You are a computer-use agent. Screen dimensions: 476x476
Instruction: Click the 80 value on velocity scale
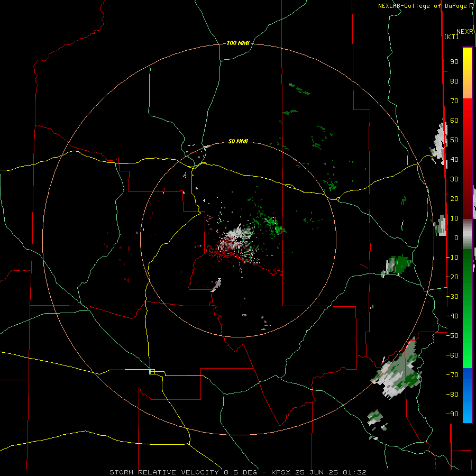point(454,81)
